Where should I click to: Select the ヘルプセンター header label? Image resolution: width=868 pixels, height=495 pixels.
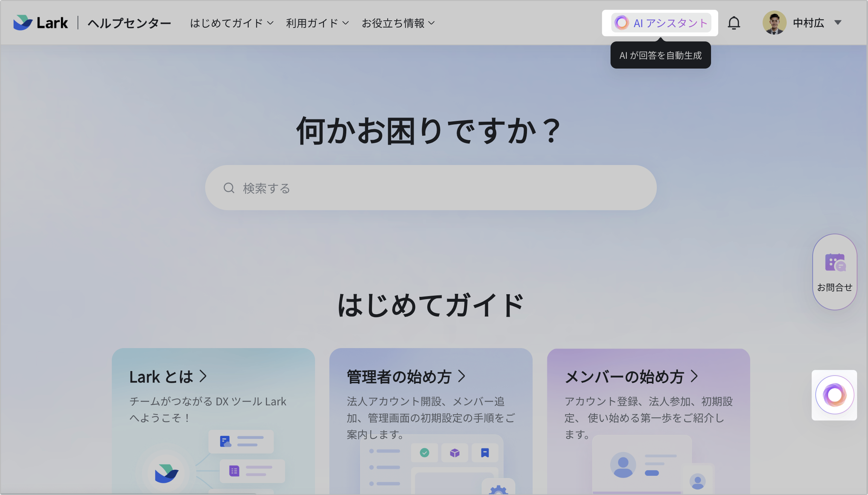click(129, 23)
